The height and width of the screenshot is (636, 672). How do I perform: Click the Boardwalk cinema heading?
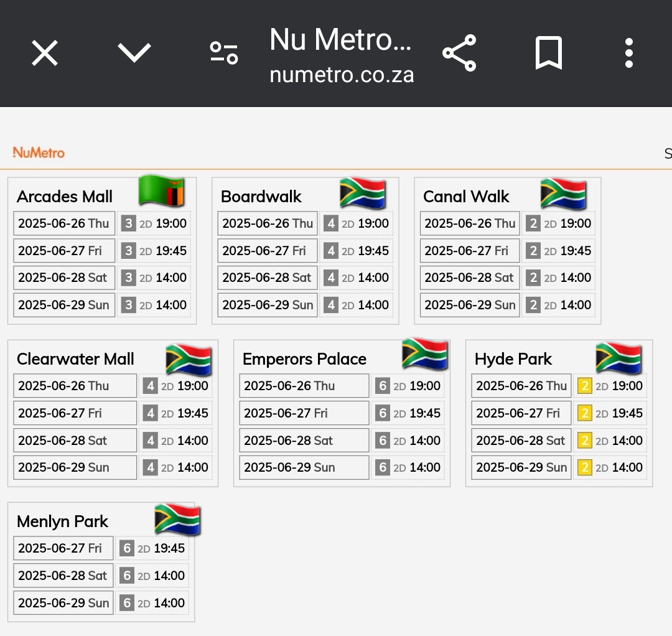261,197
